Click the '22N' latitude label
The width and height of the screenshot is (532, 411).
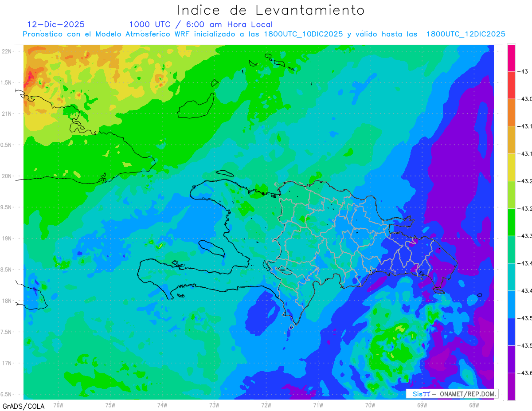coord(7,51)
